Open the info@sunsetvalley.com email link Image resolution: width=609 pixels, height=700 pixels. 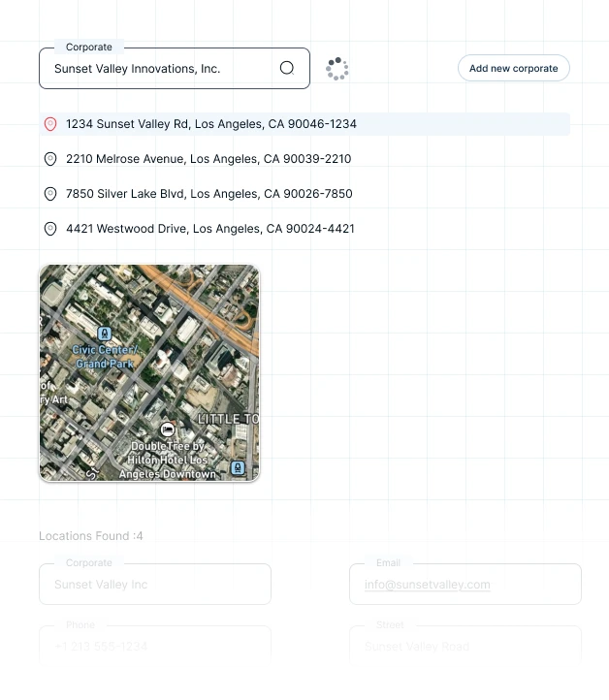click(x=427, y=585)
